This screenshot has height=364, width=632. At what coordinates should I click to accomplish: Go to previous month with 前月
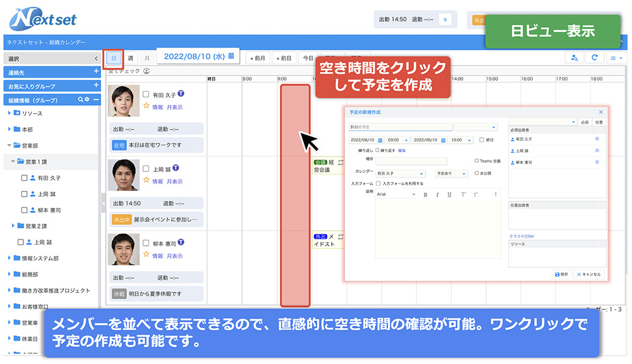pos(258,58)
